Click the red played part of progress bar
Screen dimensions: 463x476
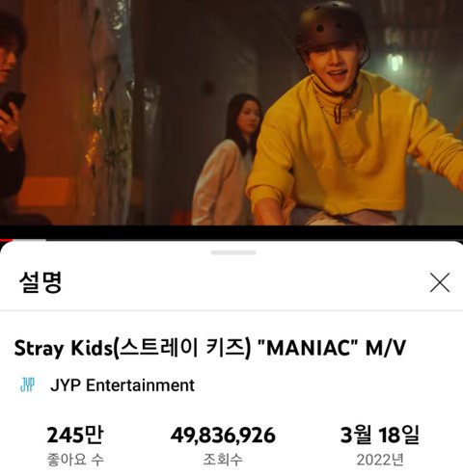[6, 240]
